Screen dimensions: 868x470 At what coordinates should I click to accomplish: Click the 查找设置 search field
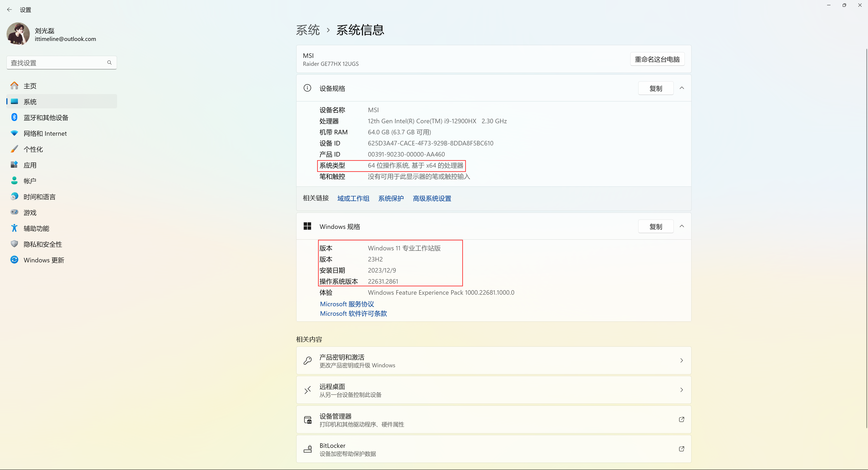point(62,63)
